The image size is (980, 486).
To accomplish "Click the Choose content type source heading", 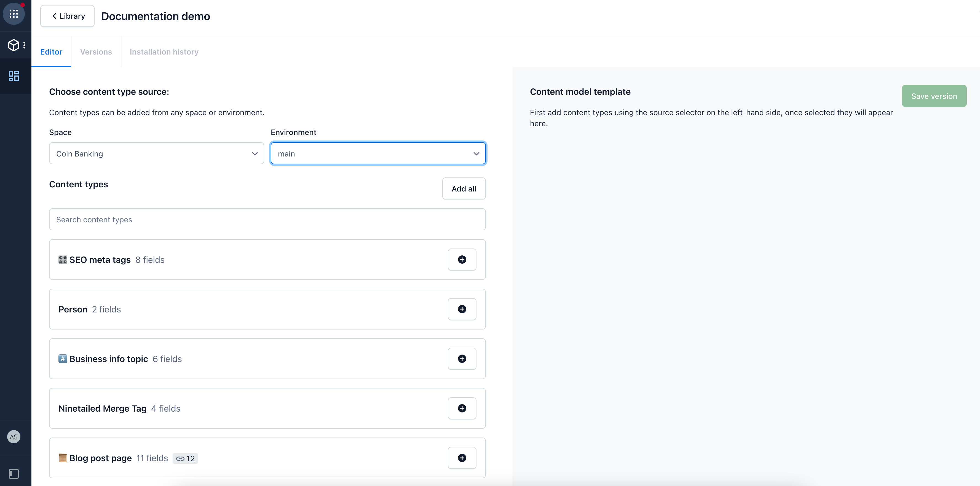I will pos(109,92).
